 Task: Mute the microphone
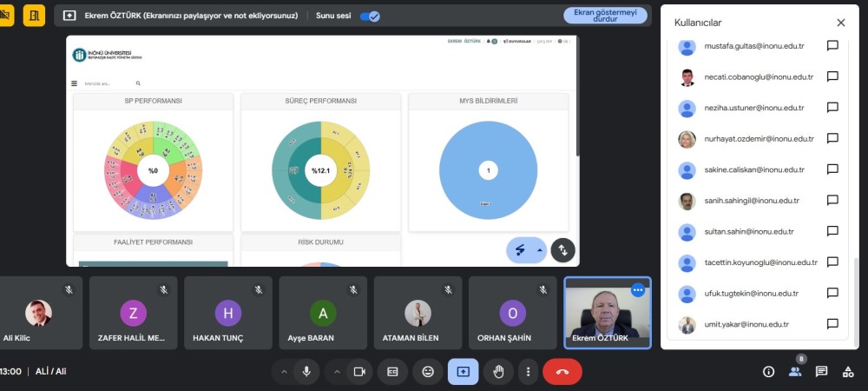[x=306, y=371]
